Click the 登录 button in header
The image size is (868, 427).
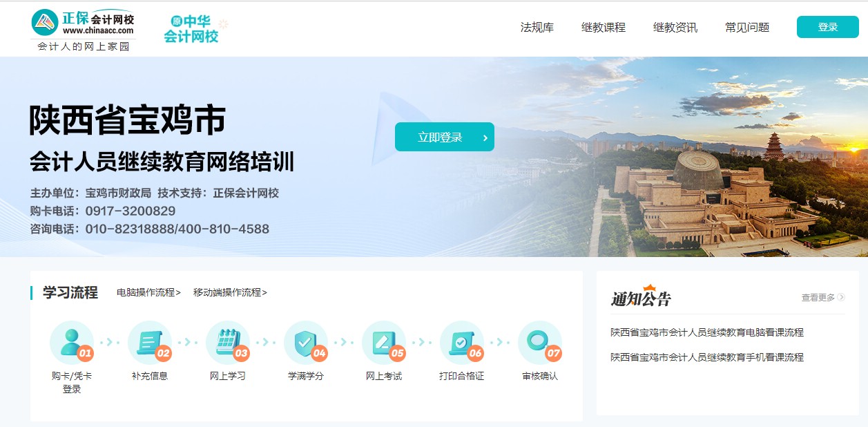pyautogui.click(x=827, y=27)
